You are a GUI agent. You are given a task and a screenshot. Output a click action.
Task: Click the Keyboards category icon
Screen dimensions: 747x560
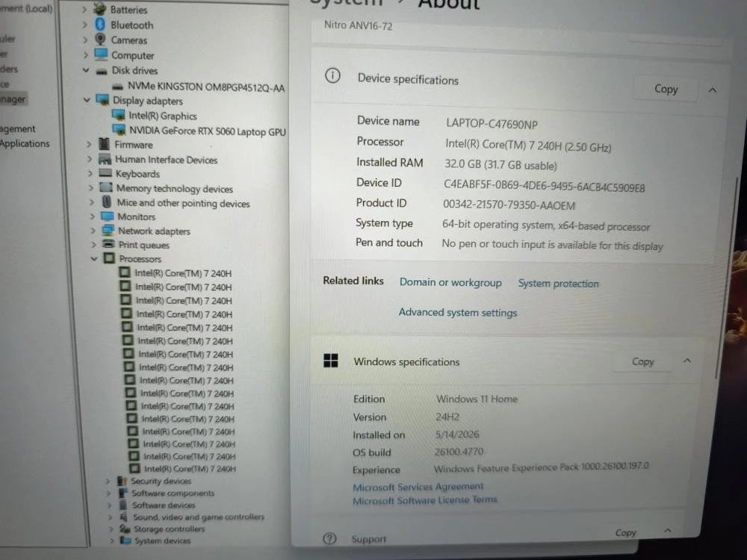[x=105, y=173]
